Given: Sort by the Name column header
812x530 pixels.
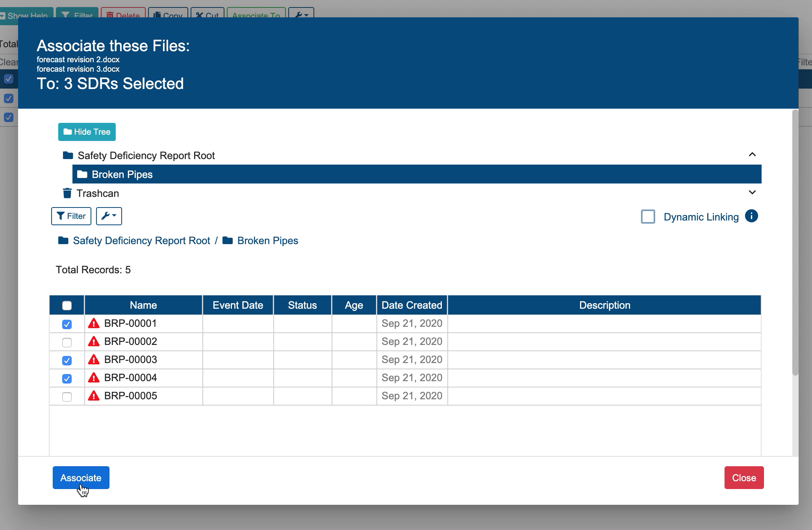Looking at the screenshot, I should click(x=143, y=305).
